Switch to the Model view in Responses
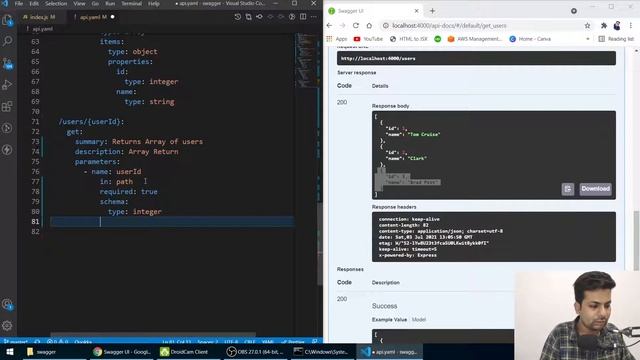This screenshot has height=360, width=640. tap(419, 320)
